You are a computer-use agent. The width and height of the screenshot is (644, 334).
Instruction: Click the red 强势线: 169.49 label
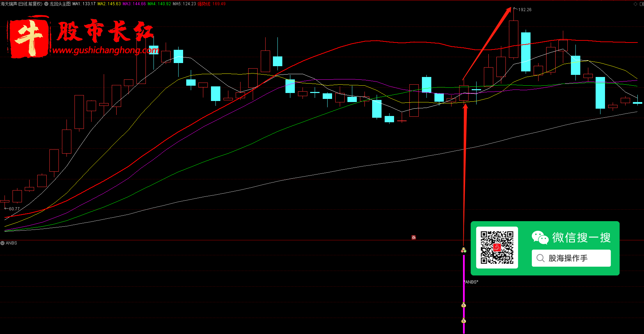coord(212,4)
